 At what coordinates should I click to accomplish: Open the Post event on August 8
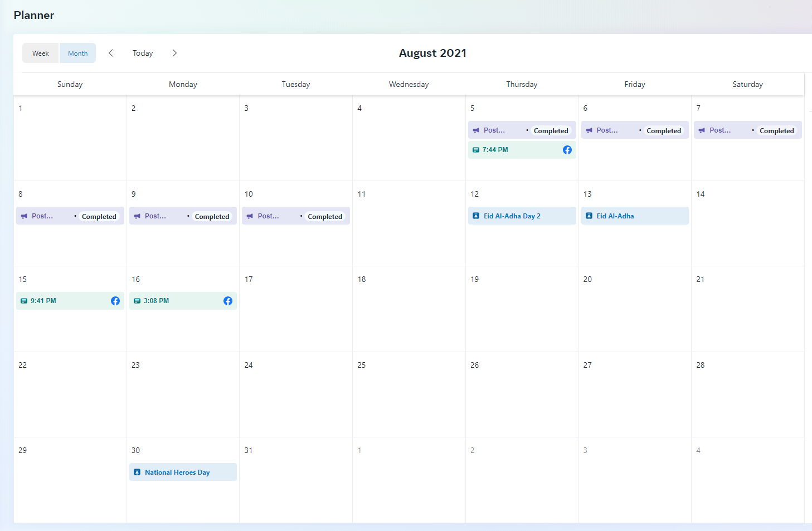tap(70, 216)
